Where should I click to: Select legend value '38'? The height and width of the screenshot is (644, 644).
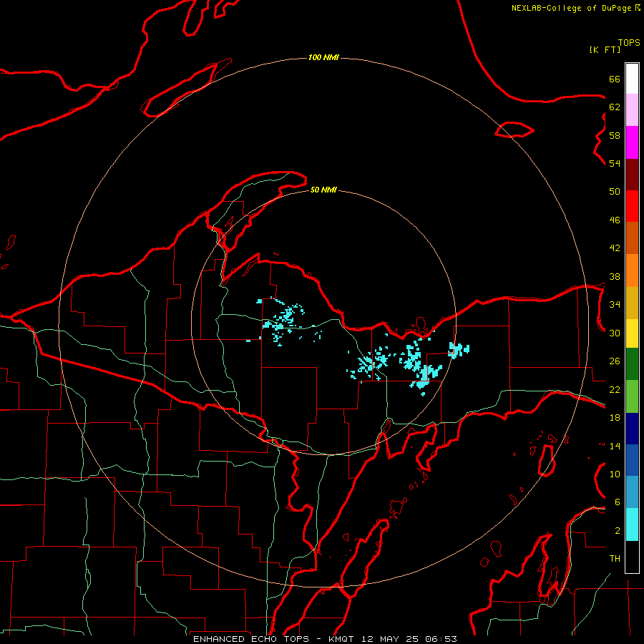click(615, 276)
